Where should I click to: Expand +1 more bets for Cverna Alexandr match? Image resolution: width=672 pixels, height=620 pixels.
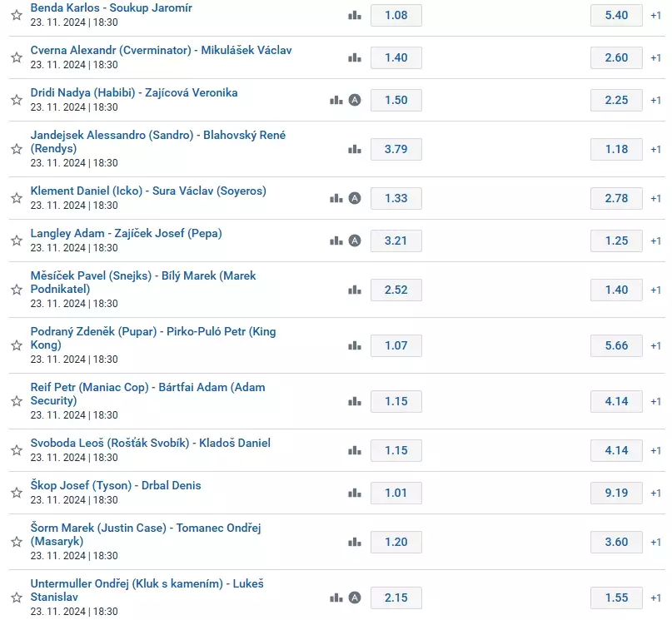tap(655, 57)
